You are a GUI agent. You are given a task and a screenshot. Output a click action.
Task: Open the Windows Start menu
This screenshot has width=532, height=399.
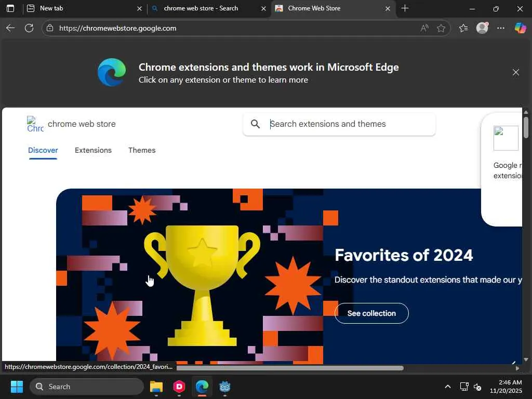[x=17, y=387]
